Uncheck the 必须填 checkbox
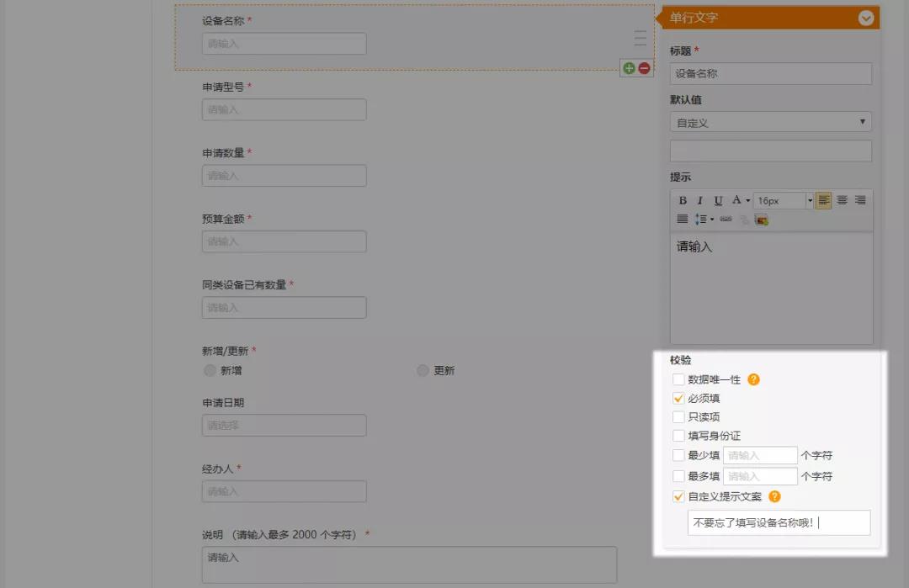Viewport: 909px width, 588px height. pos(678,399)
